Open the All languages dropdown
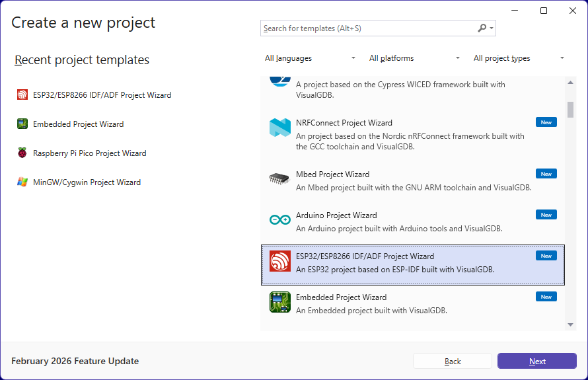588x380 pixels. [310, 58]
